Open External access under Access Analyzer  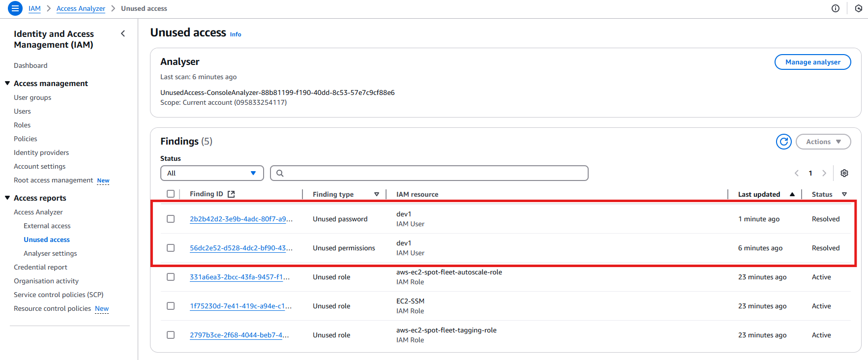click(x=47, y=226)
